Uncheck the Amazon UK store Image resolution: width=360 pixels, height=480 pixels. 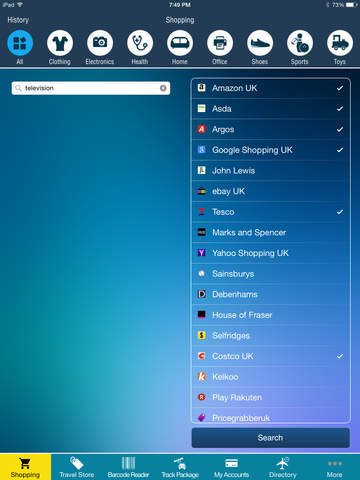271,88
